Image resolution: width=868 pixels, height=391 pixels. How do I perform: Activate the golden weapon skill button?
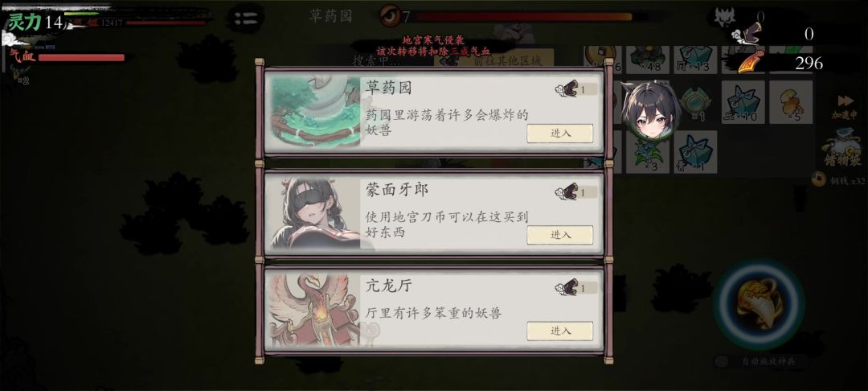coord(759,305)
